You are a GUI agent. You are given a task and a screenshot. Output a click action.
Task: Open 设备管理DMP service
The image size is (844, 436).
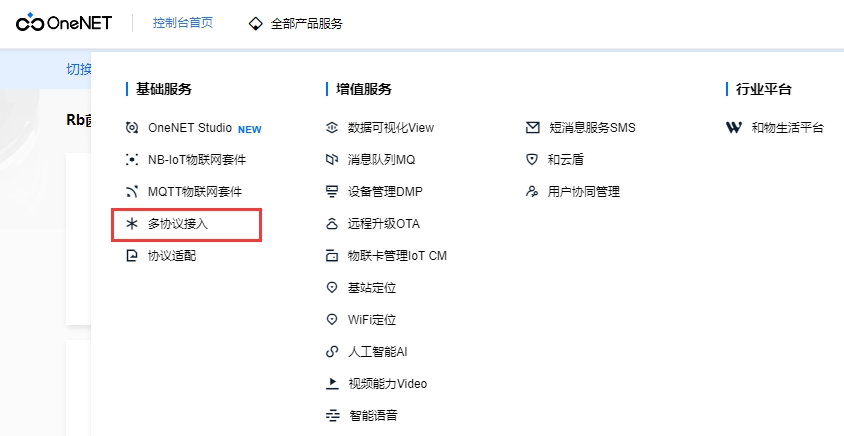coord(385,192)
